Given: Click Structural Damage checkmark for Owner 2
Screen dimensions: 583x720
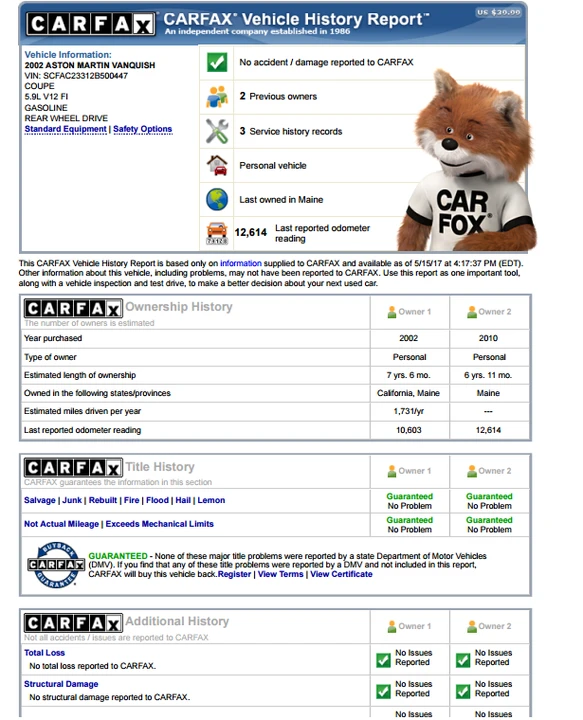Looking at the screenshot, I should (463, 691).
